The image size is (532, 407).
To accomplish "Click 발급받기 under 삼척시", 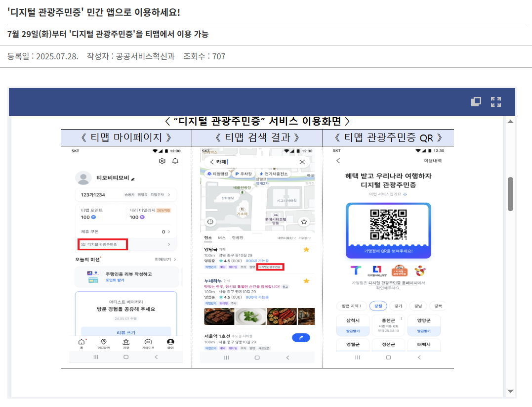I will point(353,331).
